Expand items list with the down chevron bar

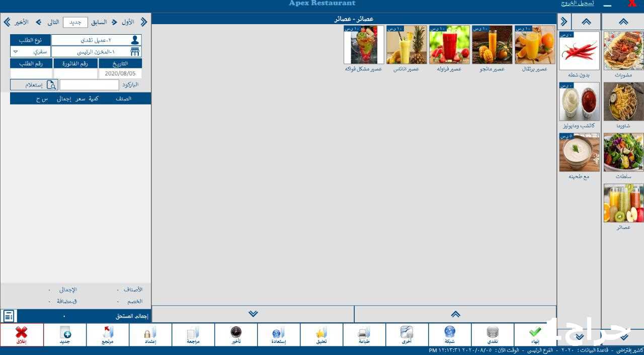pyautogui.click(x=253, y=314)
